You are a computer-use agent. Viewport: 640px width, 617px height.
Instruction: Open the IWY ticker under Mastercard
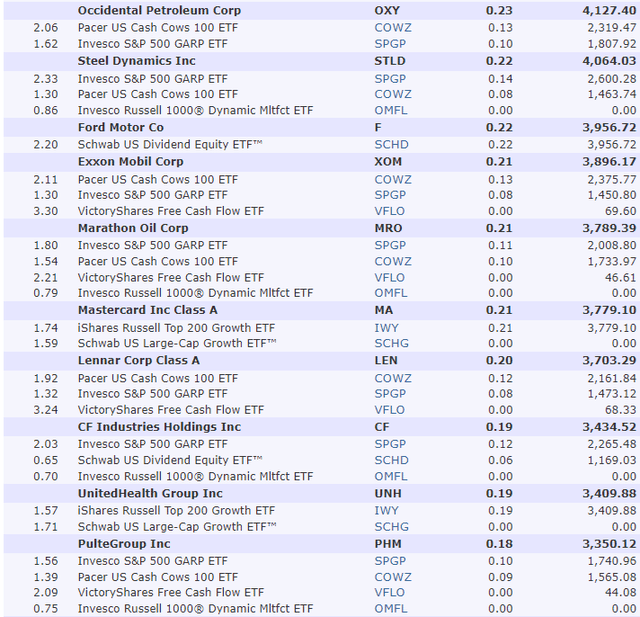387,327
